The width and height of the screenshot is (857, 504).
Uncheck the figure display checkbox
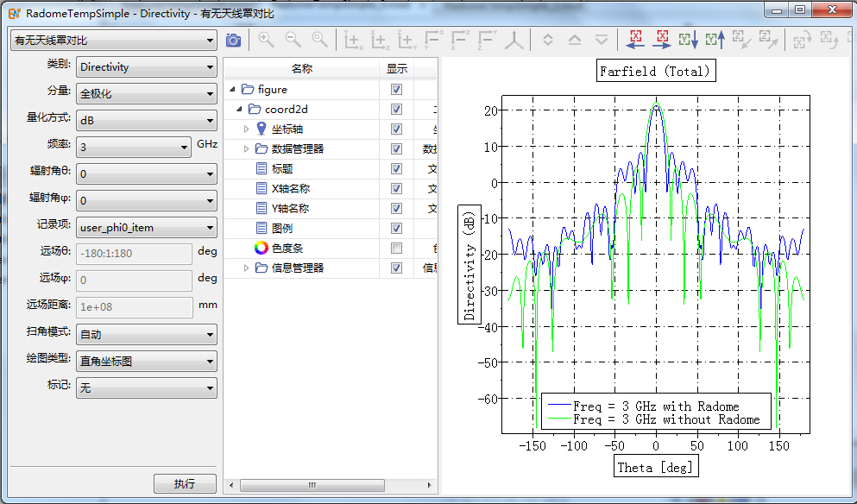[x=397, y=90]
